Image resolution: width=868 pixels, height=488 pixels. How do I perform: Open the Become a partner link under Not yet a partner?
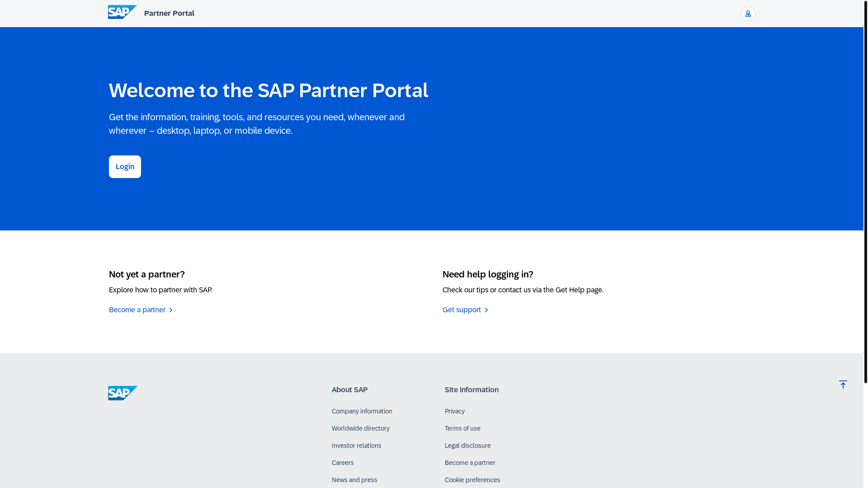141,310
